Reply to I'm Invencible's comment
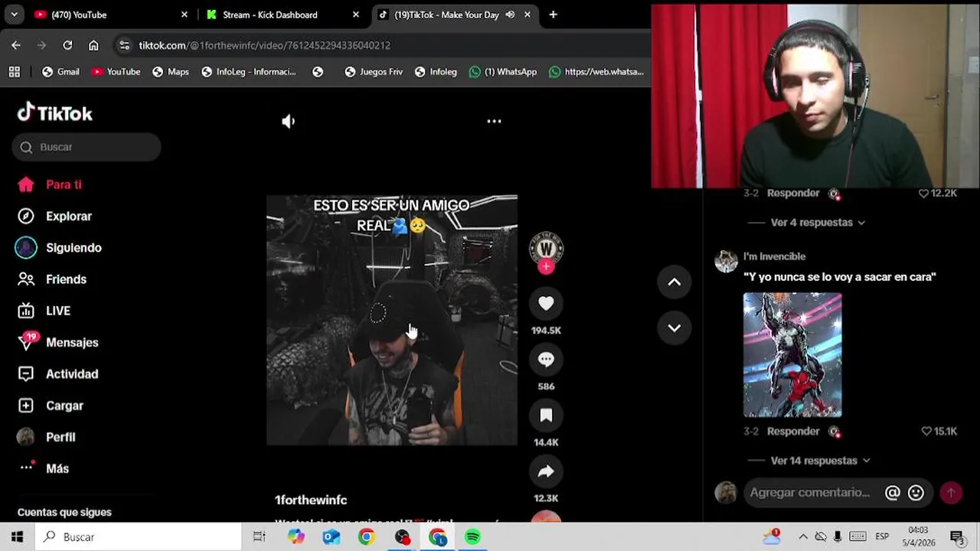This screenshot has width=980, height=551. [x=793, y=432]
